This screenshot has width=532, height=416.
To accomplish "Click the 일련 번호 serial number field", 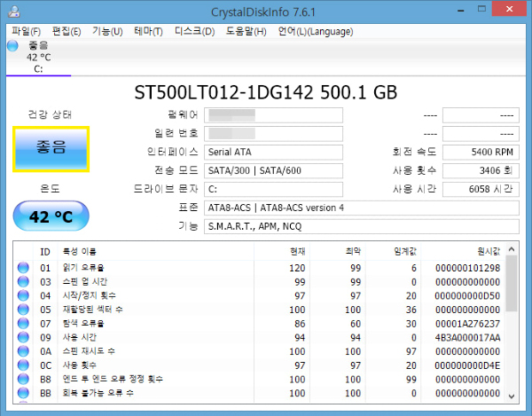I will pyautogui.click(x=273, y=134).
